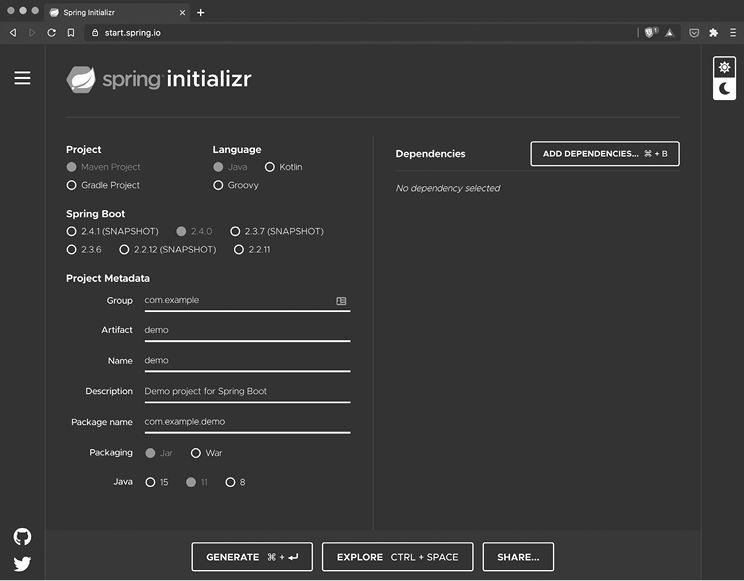Select Gradle Project radio option
Screen dimensions: 744x581
[x=71, y=185]
